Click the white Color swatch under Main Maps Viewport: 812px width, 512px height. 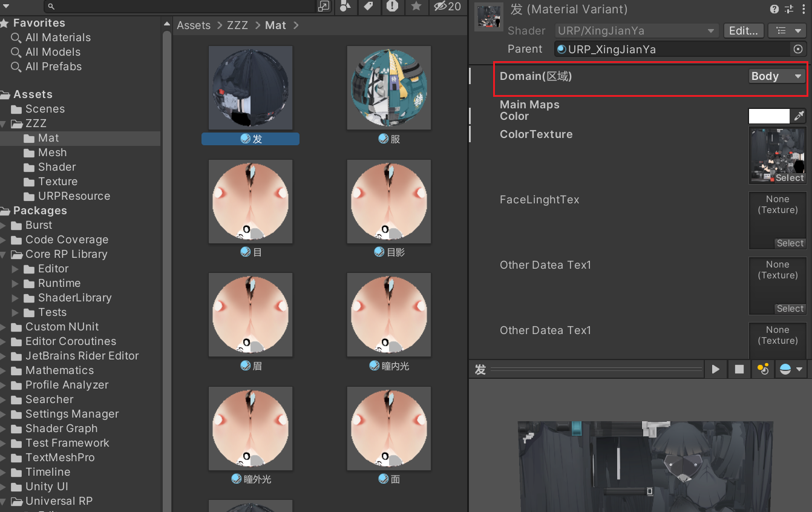[769, 116]
